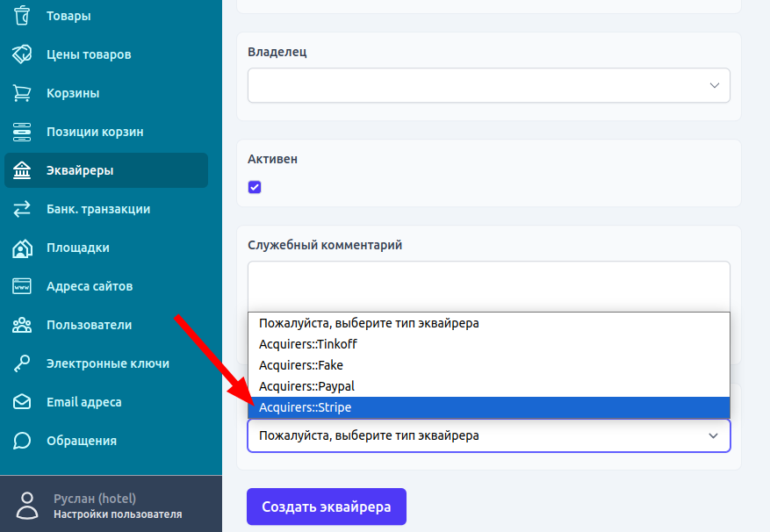Open Настройки пользователя link
Image resolution: width=770 pixels, height=532 pixels.
click(x=118, y=514)
